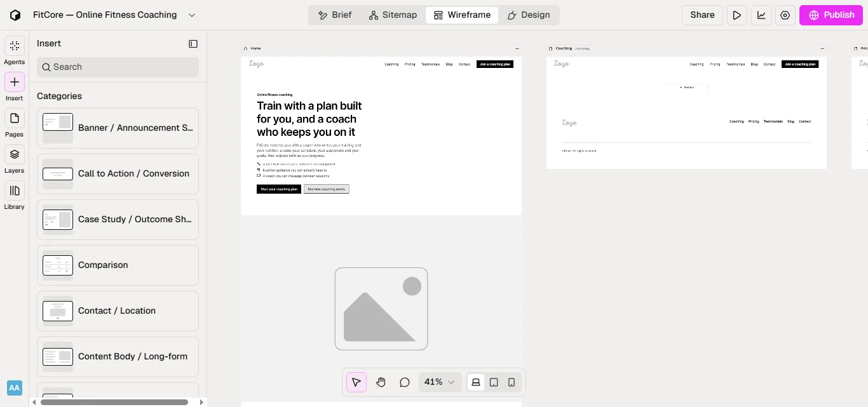Select the Insert sidebar icon
The image size is (868, 407).
click(14, 82)
